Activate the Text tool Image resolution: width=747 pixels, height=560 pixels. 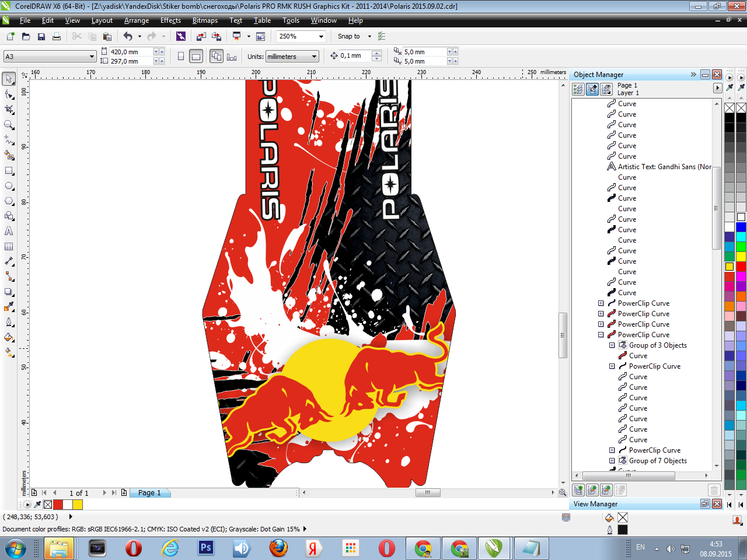tap(9, 231)
